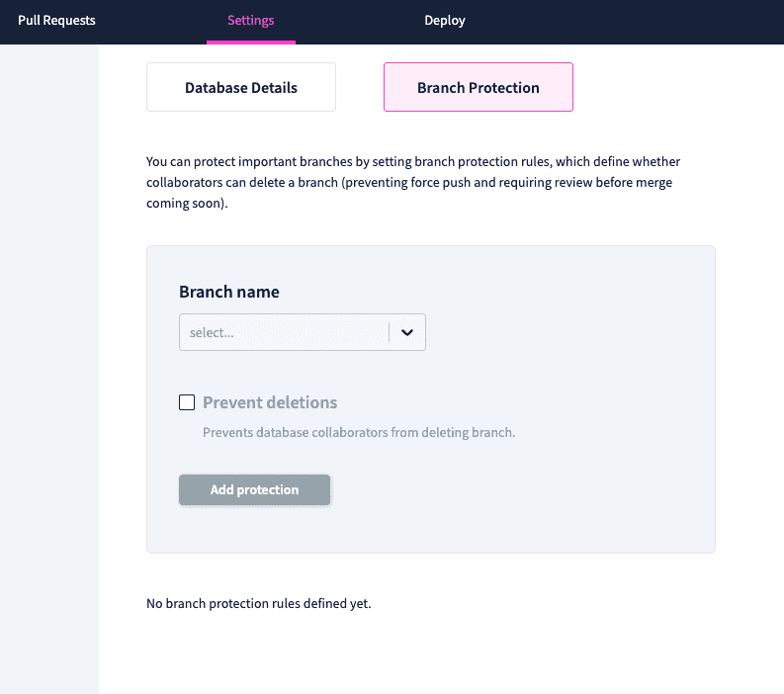Click the Prevent deletions label text
The image size is (784, 694).
click(270, 402)
